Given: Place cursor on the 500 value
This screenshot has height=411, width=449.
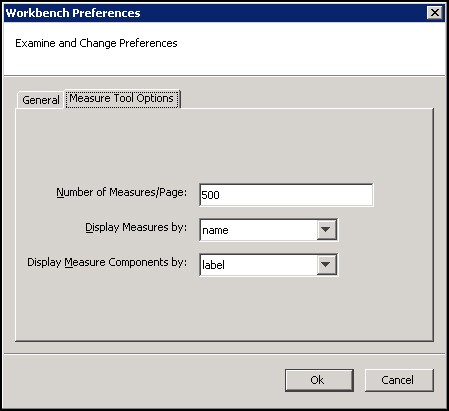Looking at the screenshot, I should pos(210,195).
